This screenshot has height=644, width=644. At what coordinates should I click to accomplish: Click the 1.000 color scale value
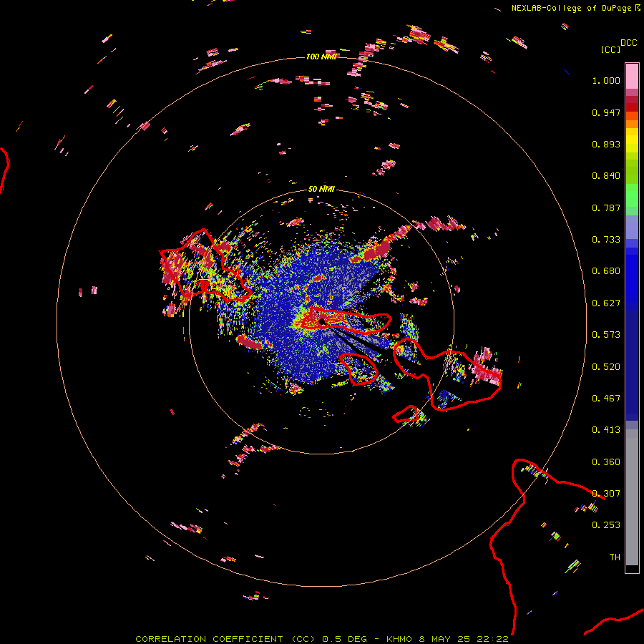coord(606,80)
